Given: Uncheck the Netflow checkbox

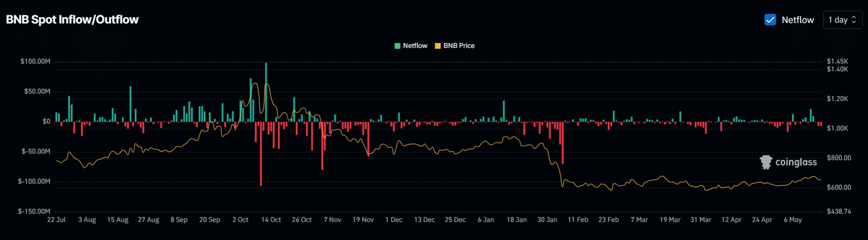Looking at the screenshot, I should click(x=770, y=20).
